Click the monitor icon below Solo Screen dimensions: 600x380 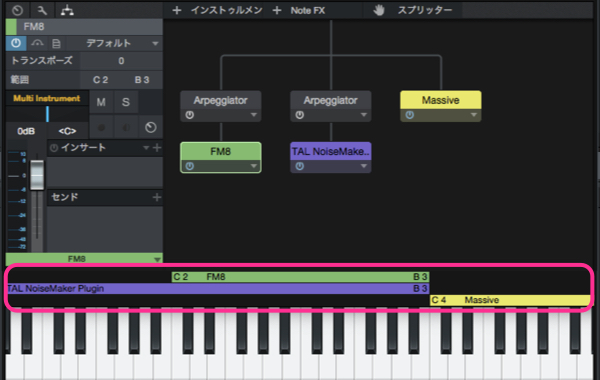point(126,127)
